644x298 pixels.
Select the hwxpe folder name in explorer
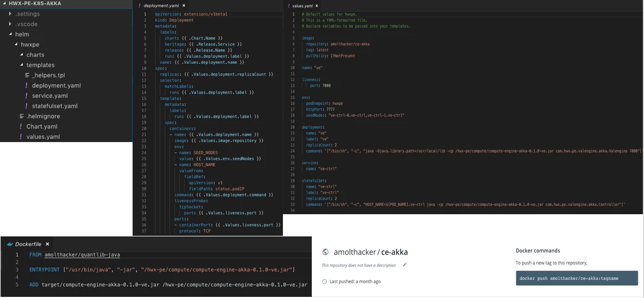[30, 45]
